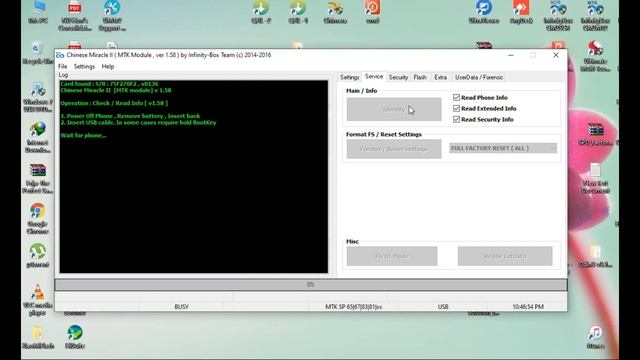Click USB status bar entry

443,307
